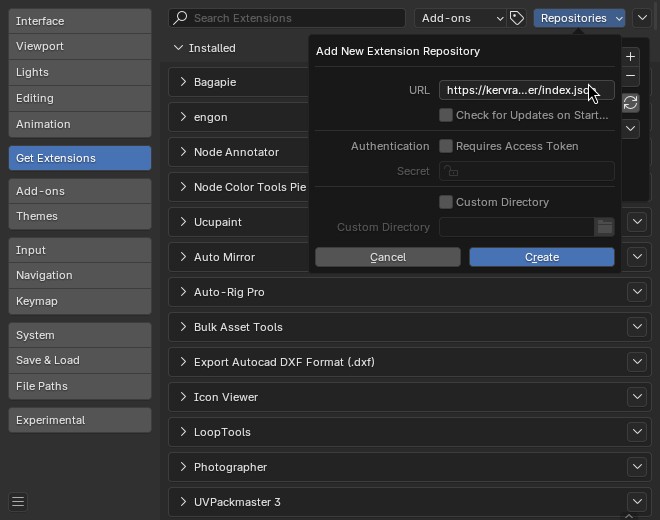The width and height of the screenshot is (660, 520).
Task: Open options menu for UVPackmaster 3 row
Action: pyautogui.click(x=637, y=501)
